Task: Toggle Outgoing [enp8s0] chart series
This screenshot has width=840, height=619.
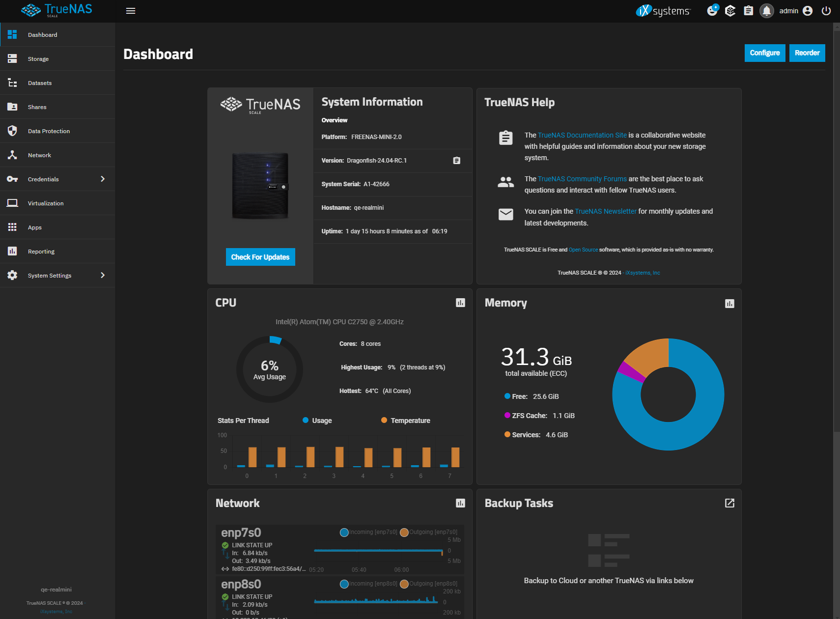Action: coord(428,584)
